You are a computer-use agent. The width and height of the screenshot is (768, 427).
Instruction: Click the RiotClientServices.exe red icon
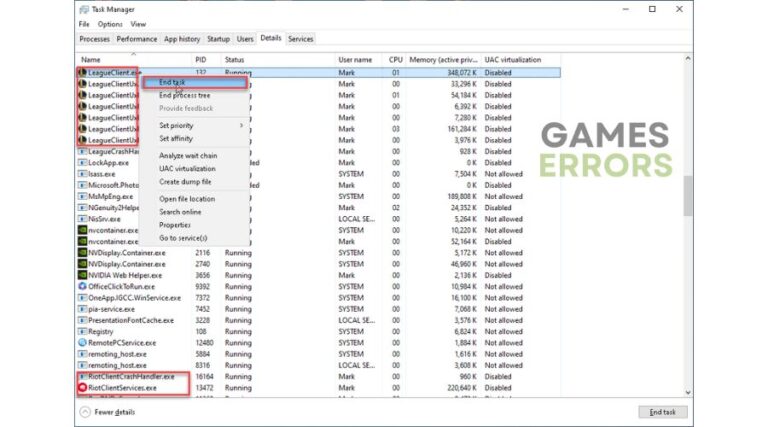83,387
